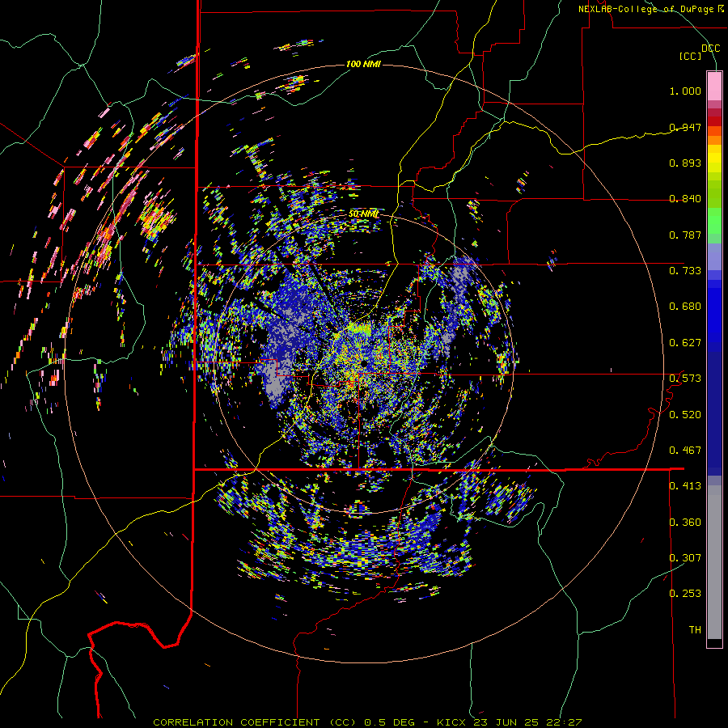Image resolution: width=728 pixels, height=728 pixels.
Task: Click the 0.467 scale label
Action: pos(685,451)
